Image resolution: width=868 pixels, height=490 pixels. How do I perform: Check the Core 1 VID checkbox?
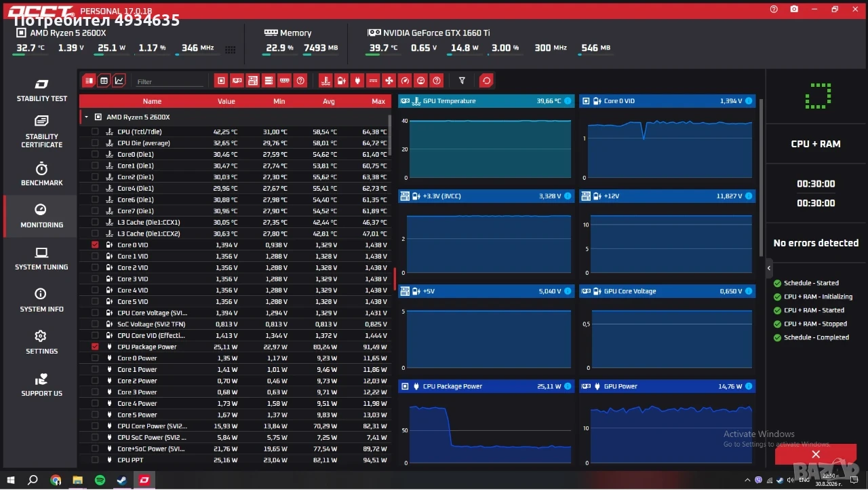click(x=95, y=257)
